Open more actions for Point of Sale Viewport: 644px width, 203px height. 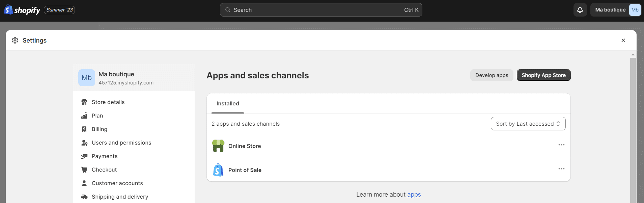(561, 169)
